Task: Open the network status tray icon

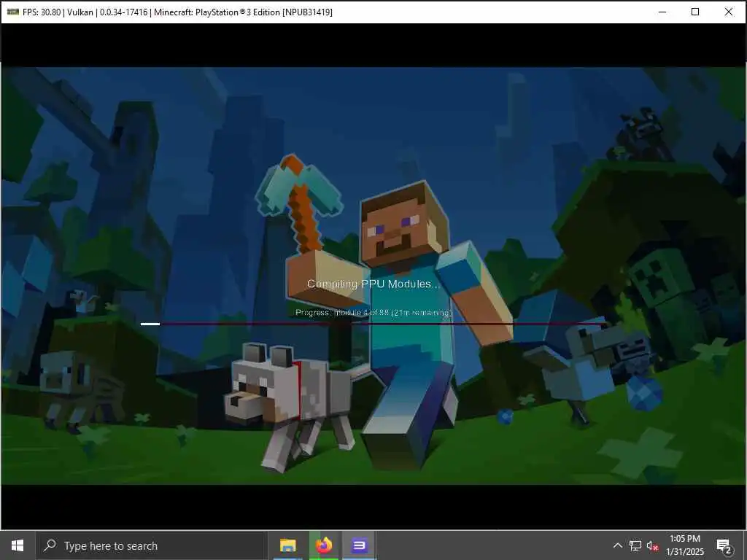Action: [x=635, y=545]
